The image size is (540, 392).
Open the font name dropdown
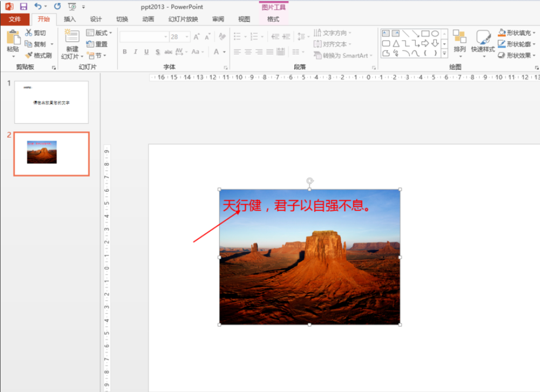[x=166, y=37]
